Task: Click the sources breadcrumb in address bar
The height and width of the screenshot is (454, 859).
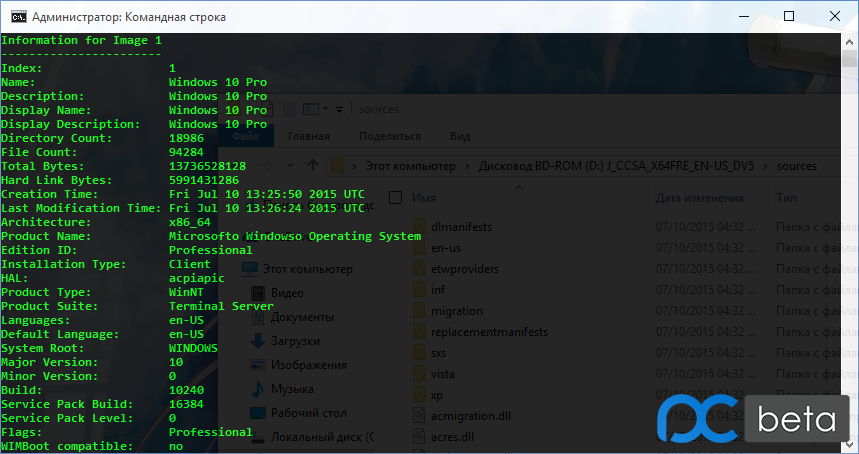Action: click(797, 166)
